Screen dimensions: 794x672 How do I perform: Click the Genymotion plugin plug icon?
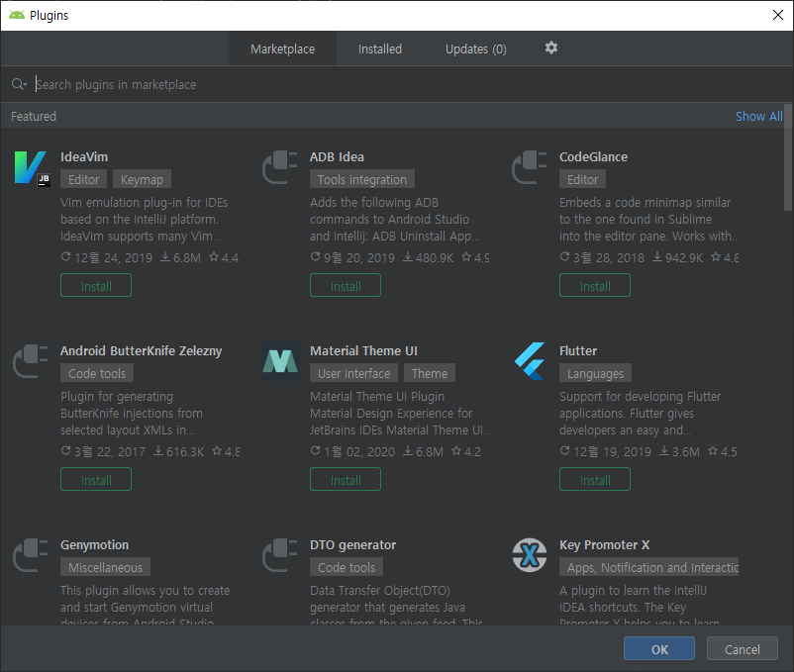(31, 555)
